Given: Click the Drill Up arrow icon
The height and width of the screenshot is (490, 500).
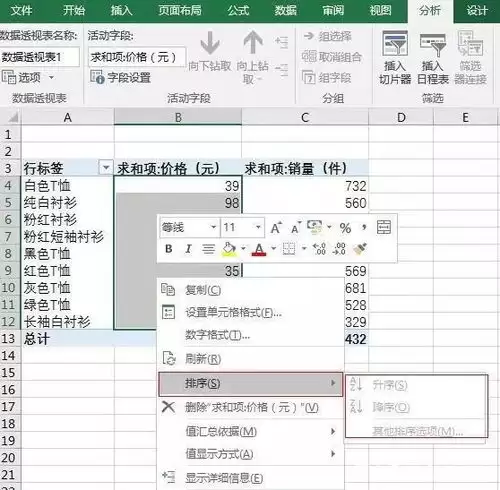Looking at the screenshot, I should (x=253, y=42).
